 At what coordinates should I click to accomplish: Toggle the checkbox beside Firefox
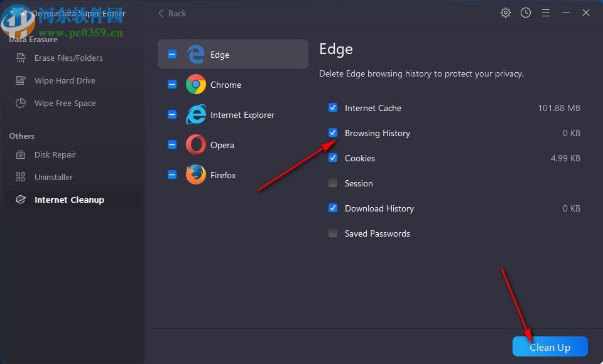(x=171, y=174)
